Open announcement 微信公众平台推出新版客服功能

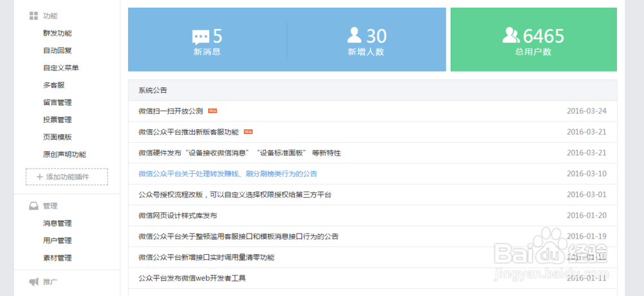click(189, 132)
